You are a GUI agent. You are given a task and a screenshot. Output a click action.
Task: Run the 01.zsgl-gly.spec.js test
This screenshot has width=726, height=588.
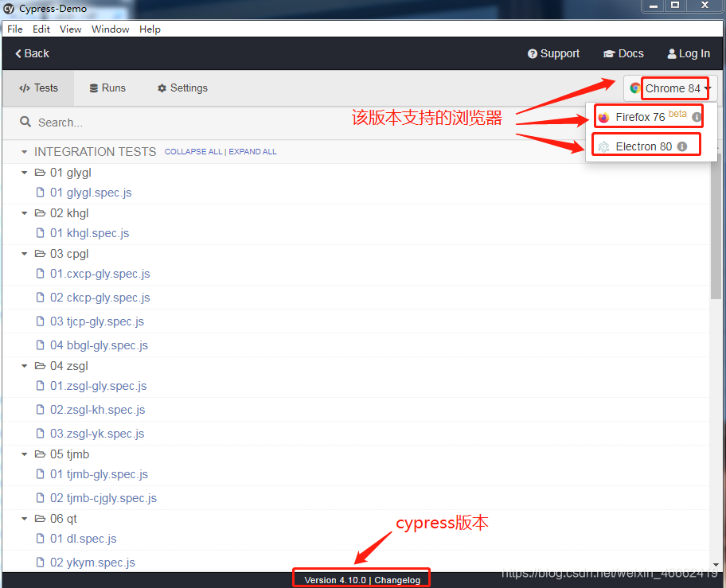[98, 386]
